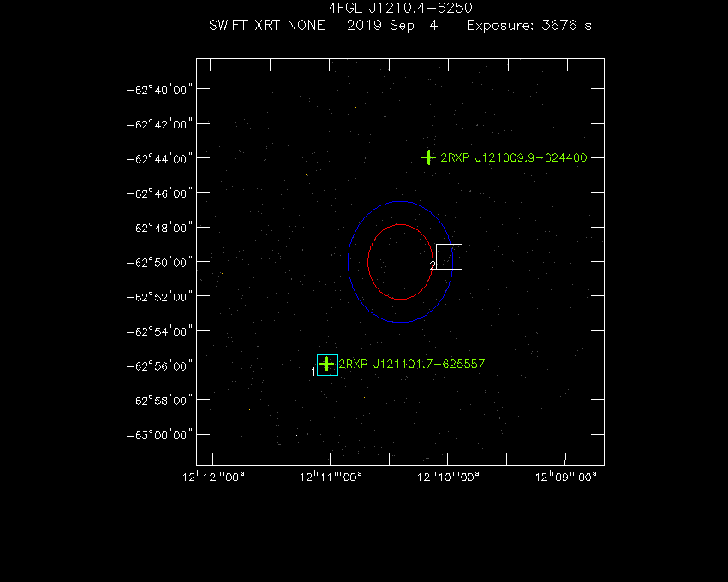This screenshot has width=728, height=582.
Task: Click the declination label -62°52'00"
Action: (x=159, y=297)
